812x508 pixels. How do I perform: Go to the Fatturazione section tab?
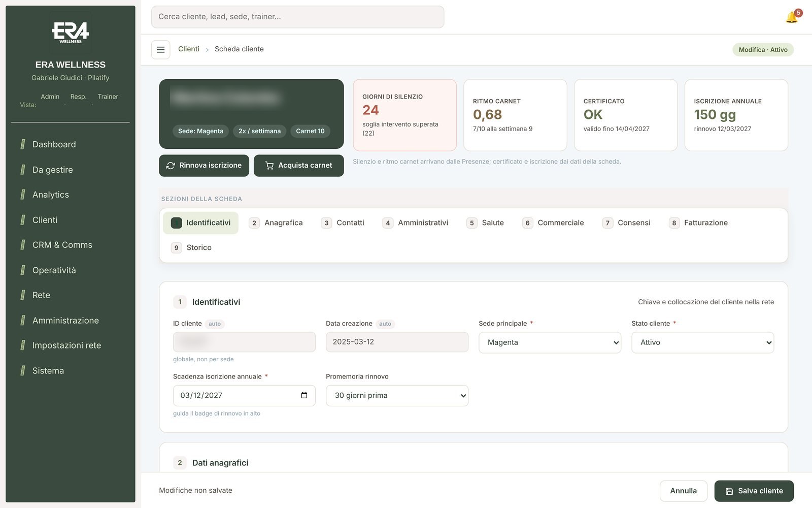[x=698, y=223]
